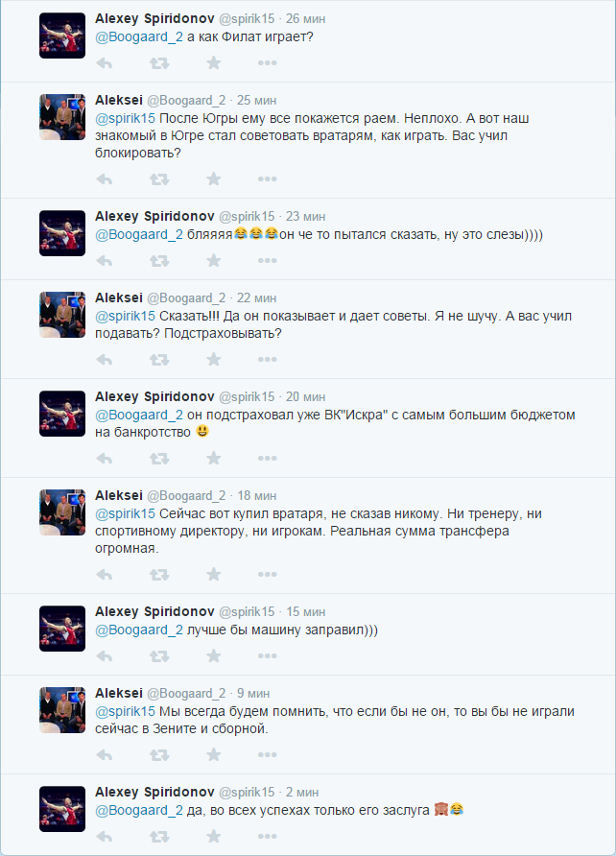Star the "лучше бы машину заправил" tweet
The height and width of the screenshot is (856, 616).
[213, 655]
